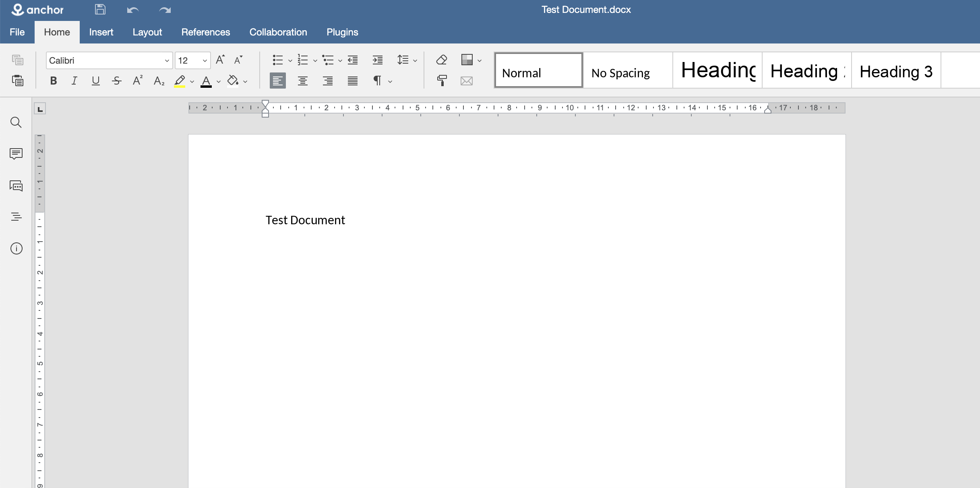
Task: Click the Increment font size icon
Action: (220, 60)
